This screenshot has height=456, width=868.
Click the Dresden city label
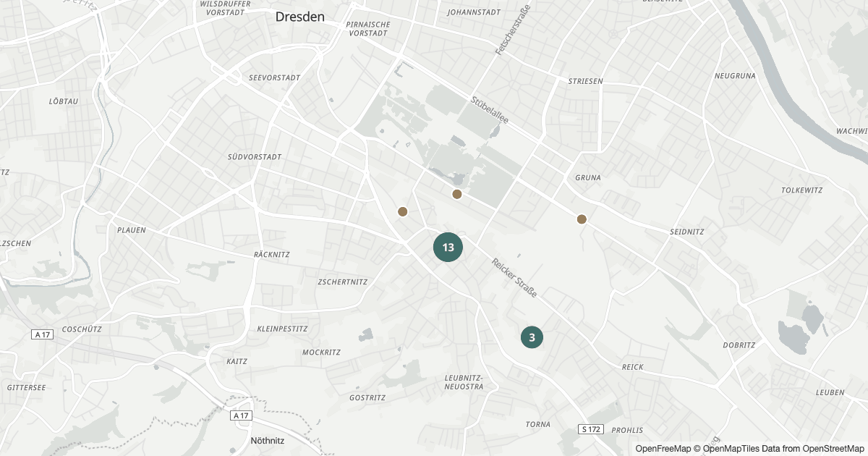299,17
